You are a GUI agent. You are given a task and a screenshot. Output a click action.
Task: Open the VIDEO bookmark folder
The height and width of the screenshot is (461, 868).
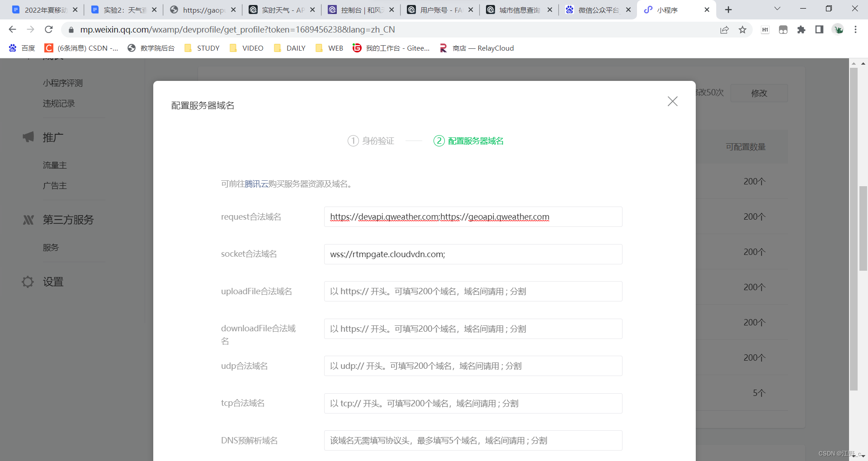tap(246, 48)
